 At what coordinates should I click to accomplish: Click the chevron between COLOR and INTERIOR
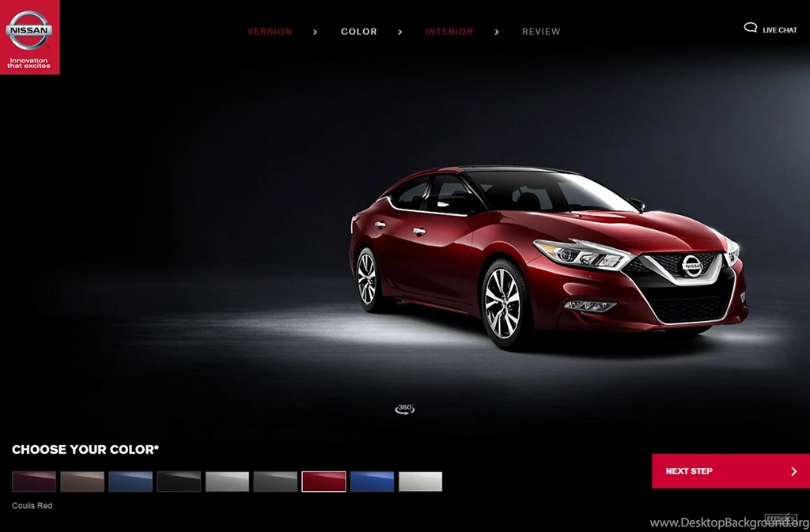coord(400,32)
